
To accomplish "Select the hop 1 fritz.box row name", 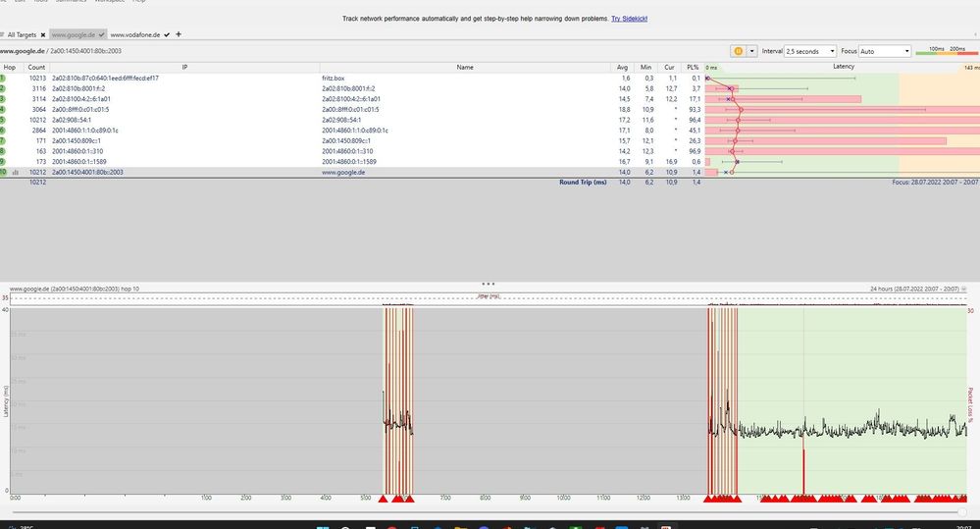I will click(x=334, y=79).
